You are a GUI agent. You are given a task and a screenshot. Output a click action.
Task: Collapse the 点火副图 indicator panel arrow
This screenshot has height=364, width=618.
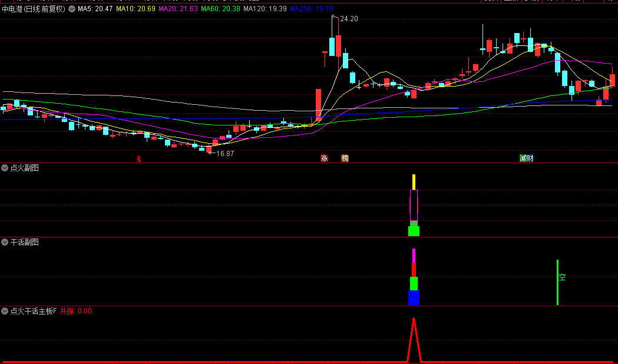[5, 168]
